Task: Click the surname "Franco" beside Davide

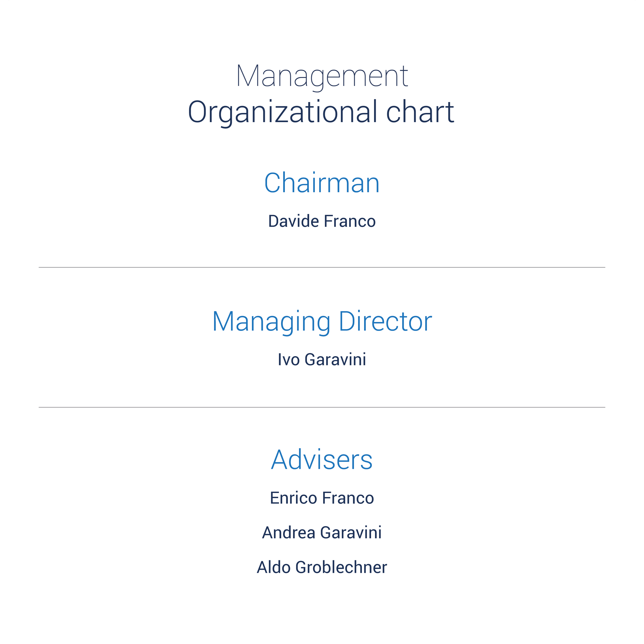Action: 350,221
